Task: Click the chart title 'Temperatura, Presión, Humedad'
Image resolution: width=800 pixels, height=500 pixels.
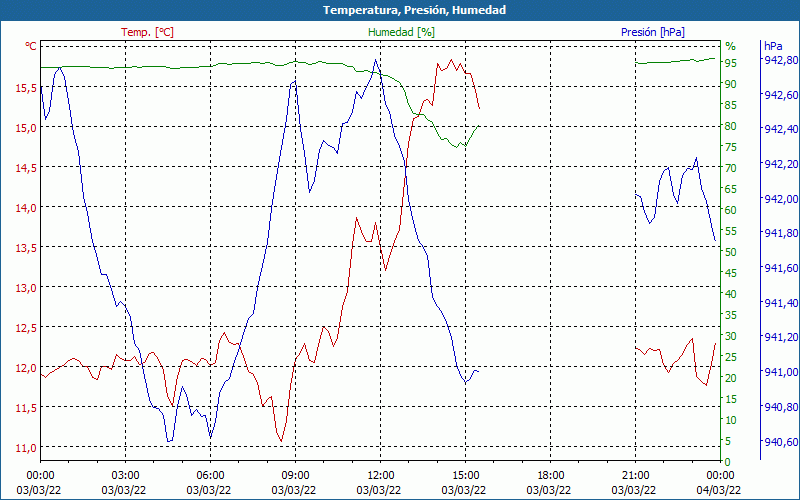Action: tap(414, 10)
